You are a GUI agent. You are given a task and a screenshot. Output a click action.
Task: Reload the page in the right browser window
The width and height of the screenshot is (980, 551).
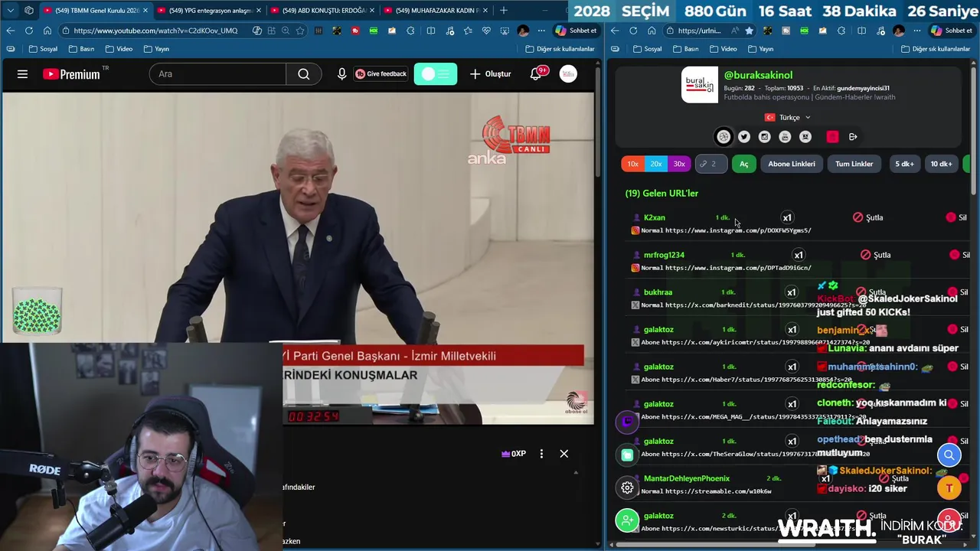pos(633,31)
